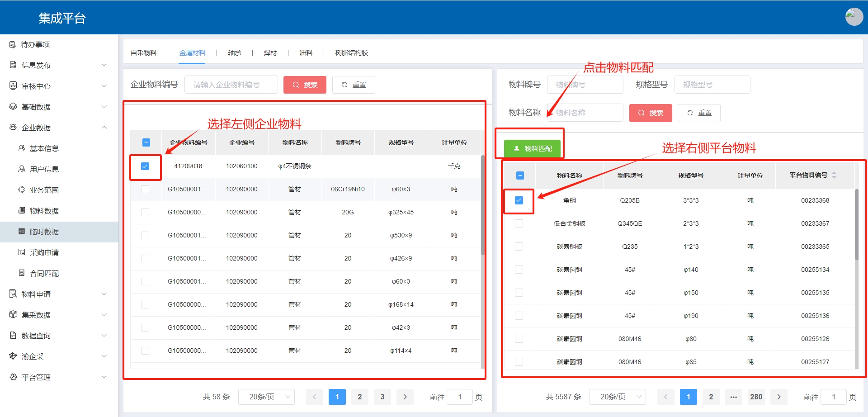
Task: Open the 树脂结构胶 tab
Action: tap(351, 53)
